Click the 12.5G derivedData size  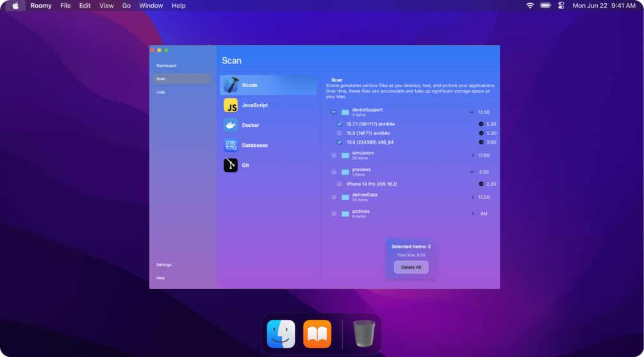click(484, 197)
